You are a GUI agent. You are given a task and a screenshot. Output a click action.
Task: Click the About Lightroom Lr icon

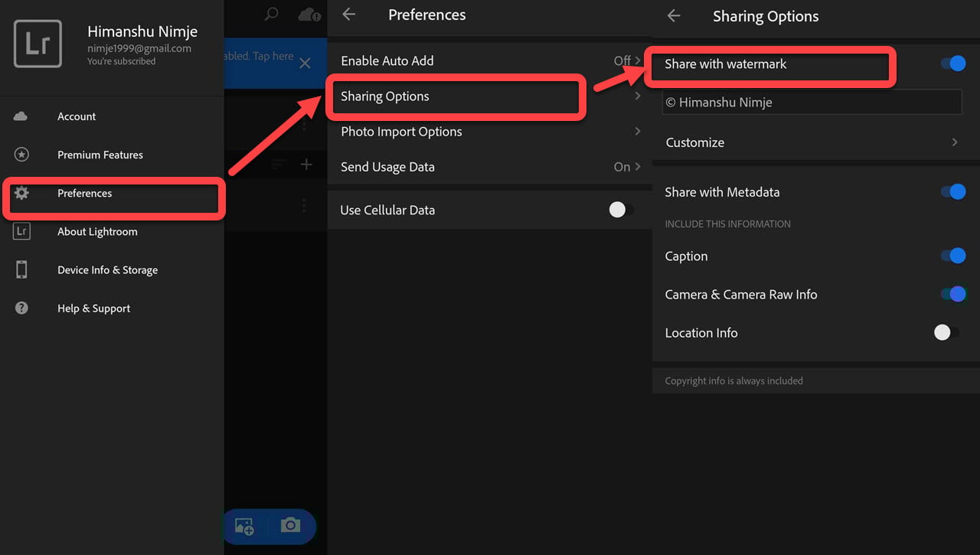21,231
